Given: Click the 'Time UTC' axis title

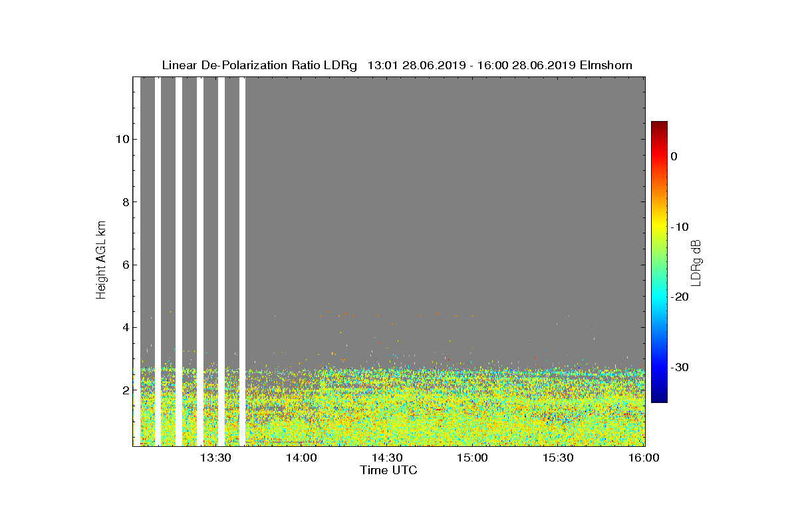Looking at the screenshot, I should click(x=389, y=470).
